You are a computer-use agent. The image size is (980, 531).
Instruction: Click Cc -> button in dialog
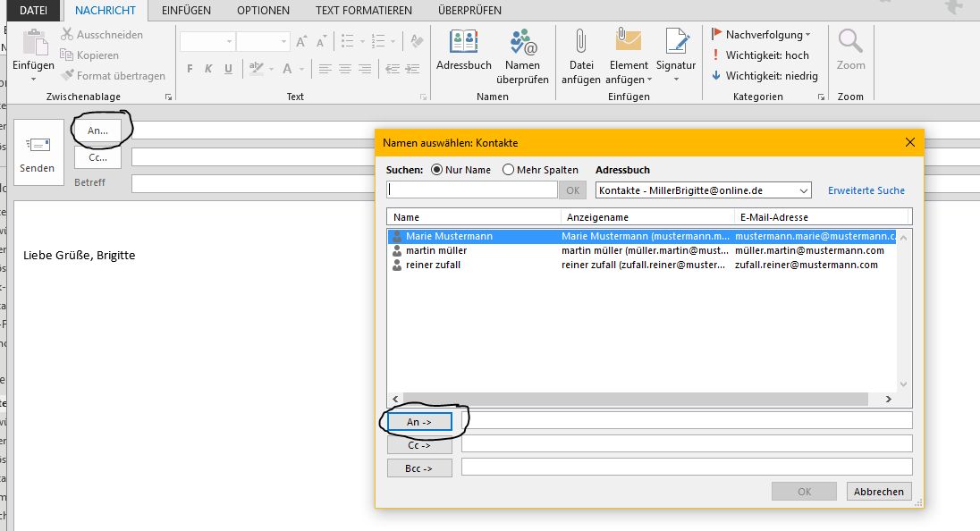[419, 445]
